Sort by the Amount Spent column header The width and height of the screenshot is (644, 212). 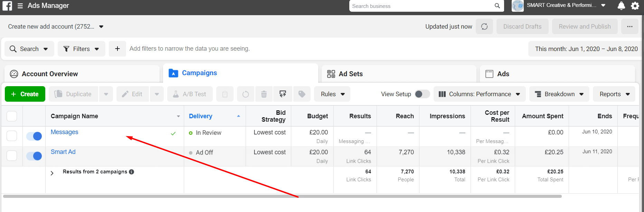(542, 116)
